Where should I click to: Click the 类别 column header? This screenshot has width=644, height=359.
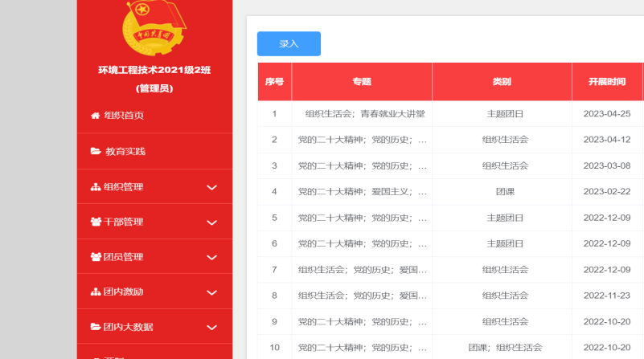tap(502, 82)
